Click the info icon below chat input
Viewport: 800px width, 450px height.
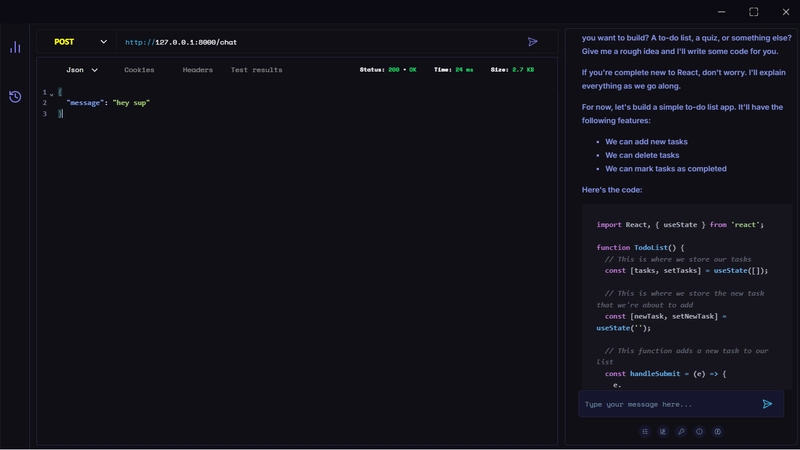point(699,432)
